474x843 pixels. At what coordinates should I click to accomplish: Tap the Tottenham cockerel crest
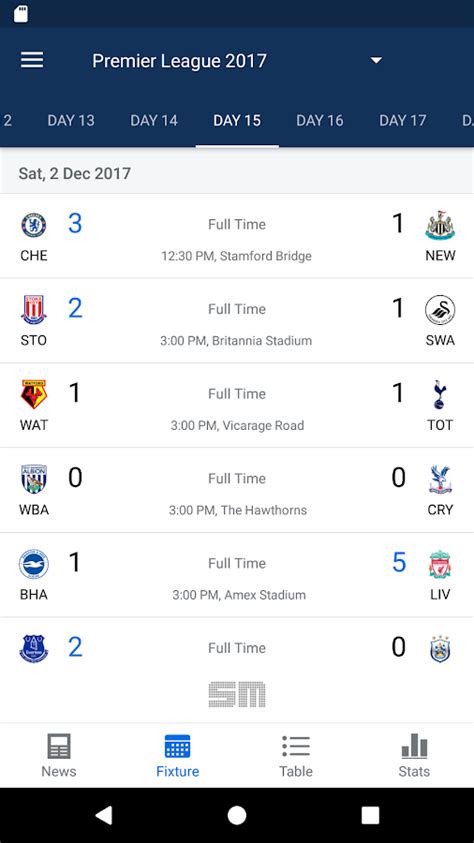(440, 394)
